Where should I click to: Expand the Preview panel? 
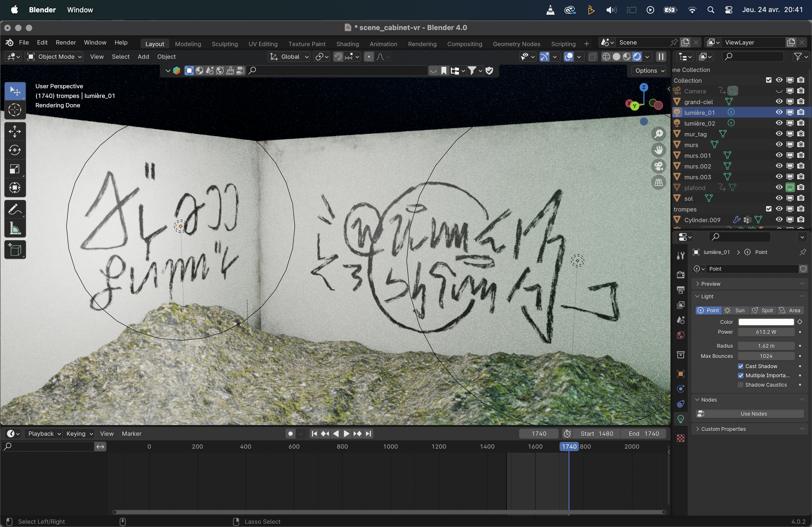(711, 284)
